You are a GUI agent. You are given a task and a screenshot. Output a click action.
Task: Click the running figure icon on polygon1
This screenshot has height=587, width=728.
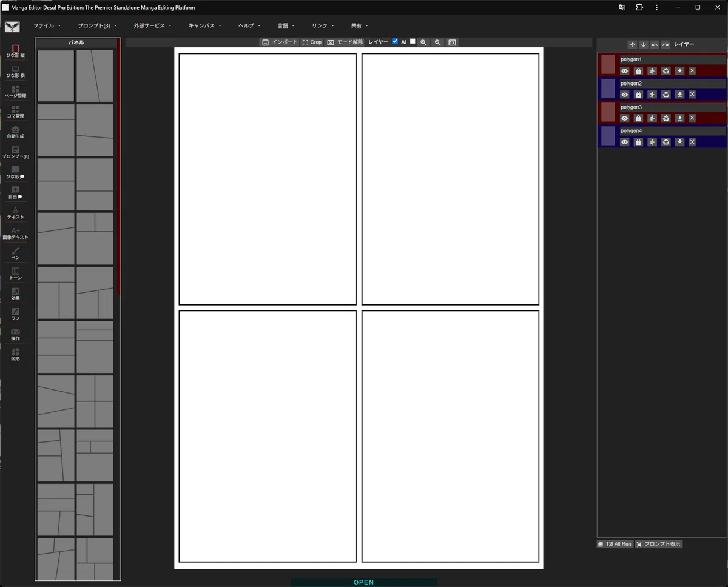pyautogui.click(x=652, y=71)
